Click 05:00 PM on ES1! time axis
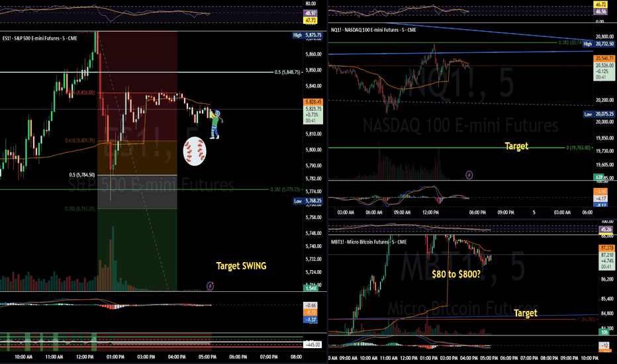This screenshot has height=364, width=617. [x=207, y=357]
